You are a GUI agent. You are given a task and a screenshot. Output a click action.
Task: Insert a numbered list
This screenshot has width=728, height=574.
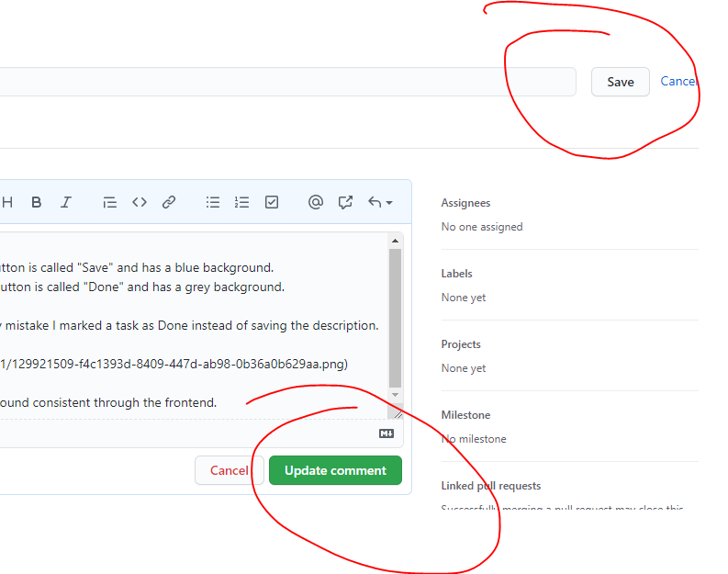point(241,202)
